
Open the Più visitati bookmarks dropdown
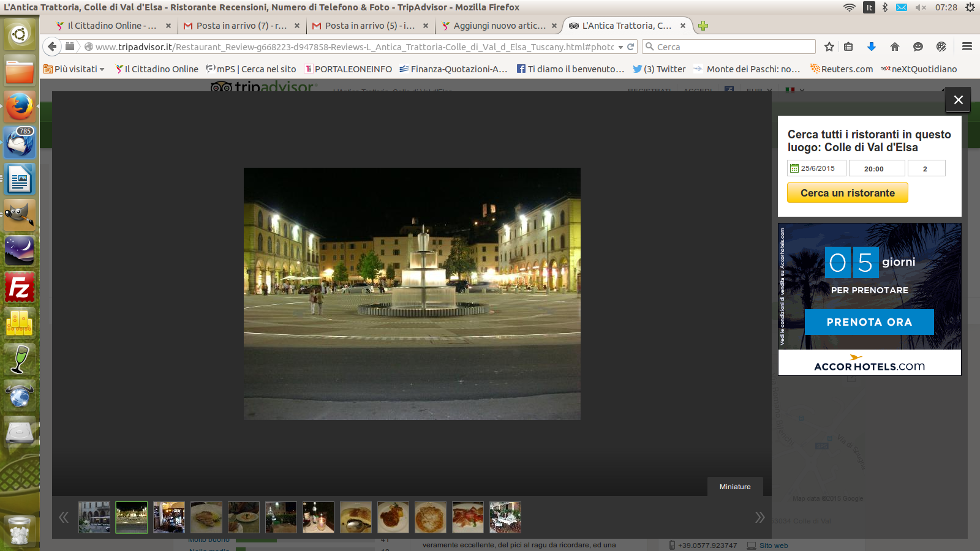coord(74,69)
